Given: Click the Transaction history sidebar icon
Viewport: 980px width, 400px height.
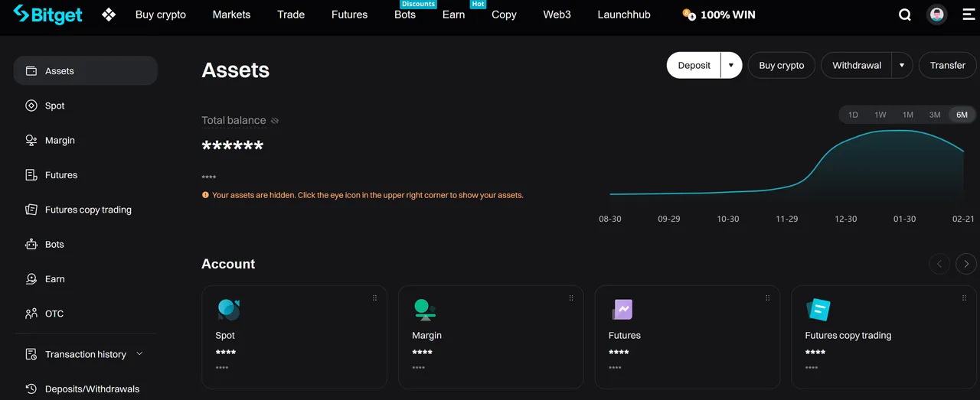Looking at the screenshot, I should pyautogui.click(x=31, y=354).
